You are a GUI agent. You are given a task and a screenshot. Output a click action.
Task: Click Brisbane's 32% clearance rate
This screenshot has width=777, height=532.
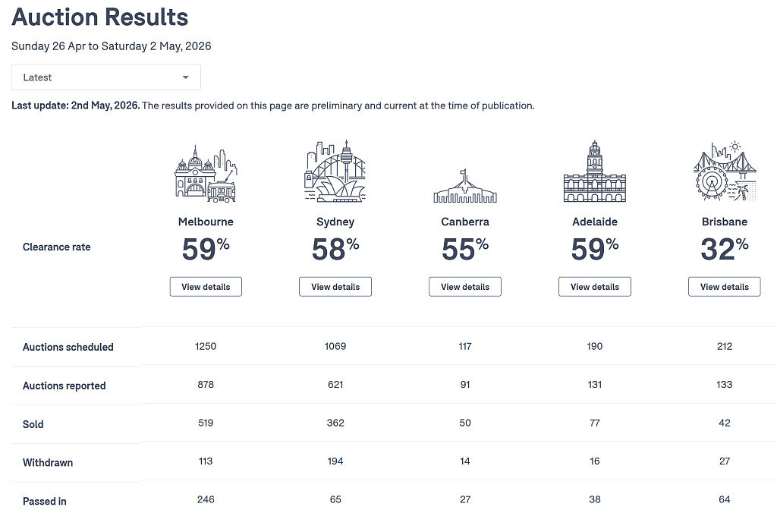725,249
